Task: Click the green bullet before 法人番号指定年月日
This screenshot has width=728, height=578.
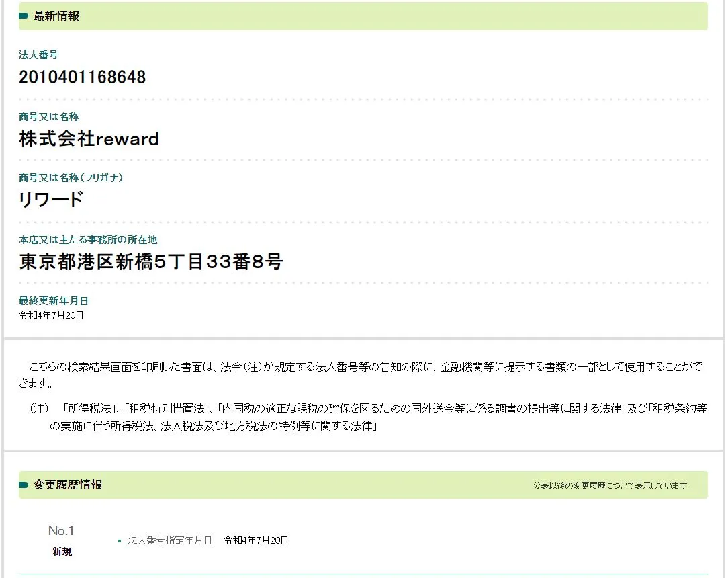Action: click(120, 541)
